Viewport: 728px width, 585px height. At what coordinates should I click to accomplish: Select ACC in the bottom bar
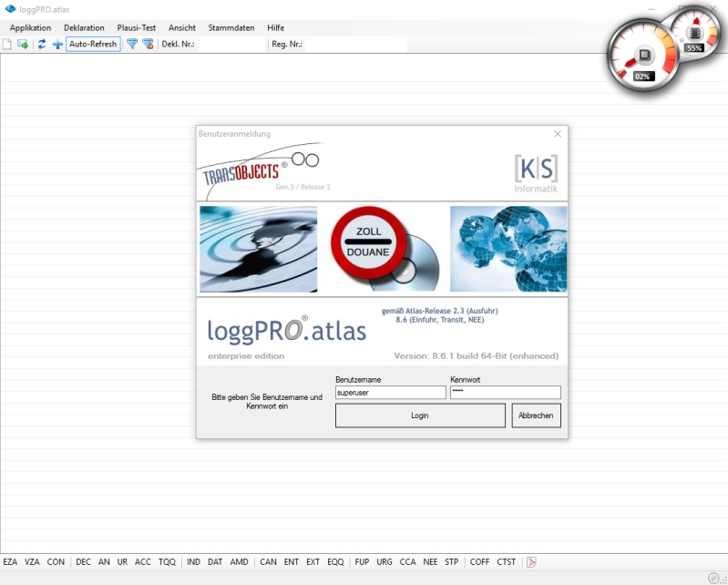(143, 562)
